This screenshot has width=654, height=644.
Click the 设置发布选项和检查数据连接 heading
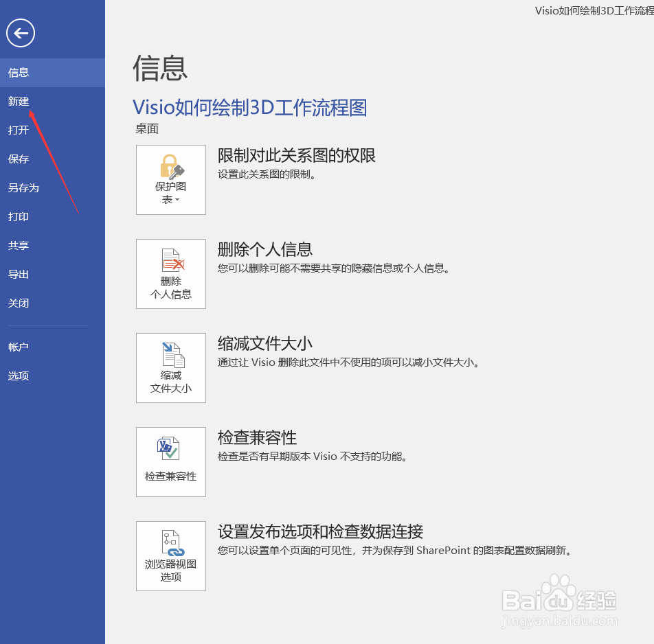click(x=320, y=531)
